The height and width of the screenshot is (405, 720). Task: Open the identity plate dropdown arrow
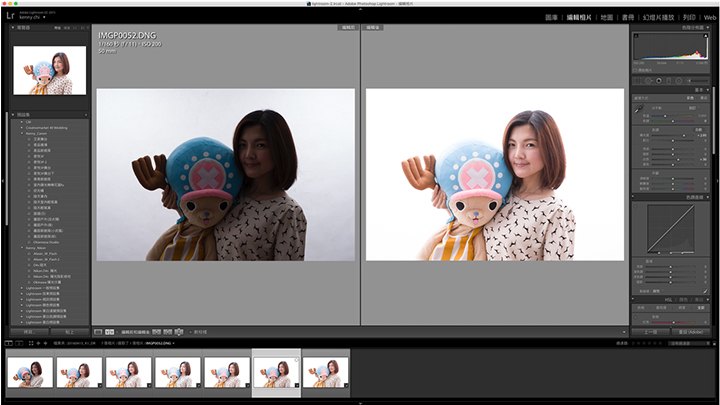(44, 17)
